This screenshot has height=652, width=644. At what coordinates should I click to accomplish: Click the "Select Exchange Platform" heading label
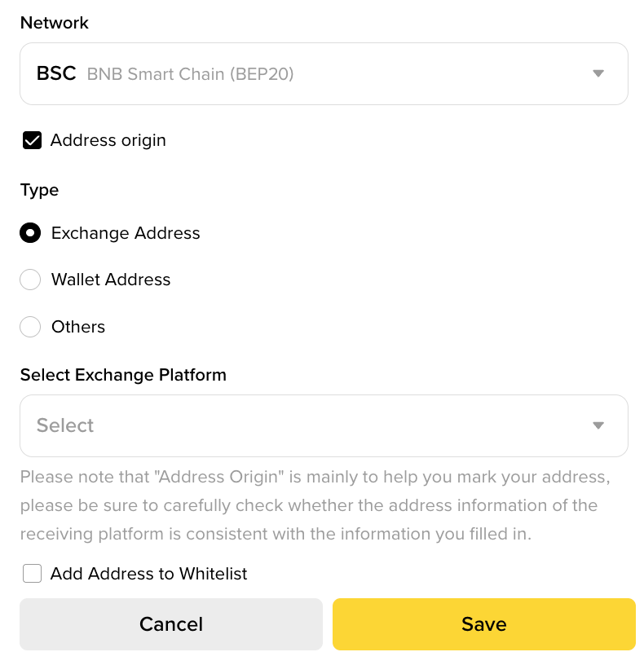pyautogui.click(x=123, y=375)
